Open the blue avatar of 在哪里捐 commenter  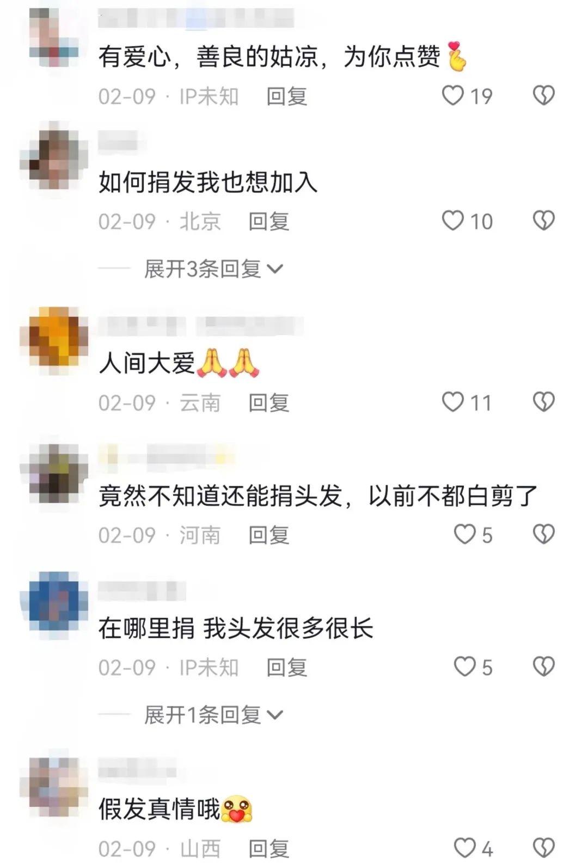click(54, 604)
